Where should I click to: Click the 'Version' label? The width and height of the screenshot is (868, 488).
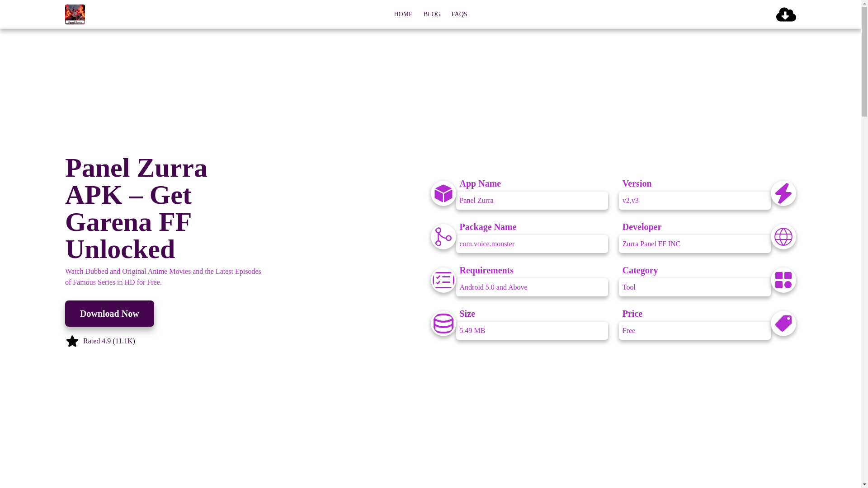click(637, 183)
